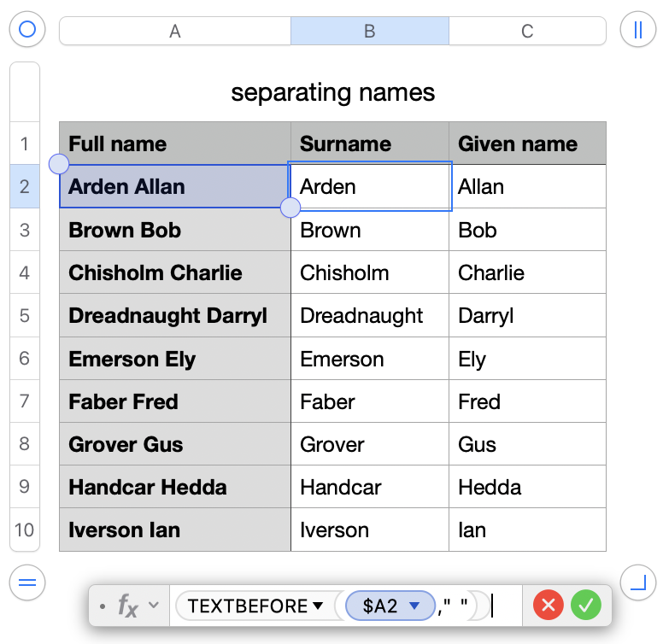
Task: Click the Given name cell Hedda
Action: [x=527, y=487]
